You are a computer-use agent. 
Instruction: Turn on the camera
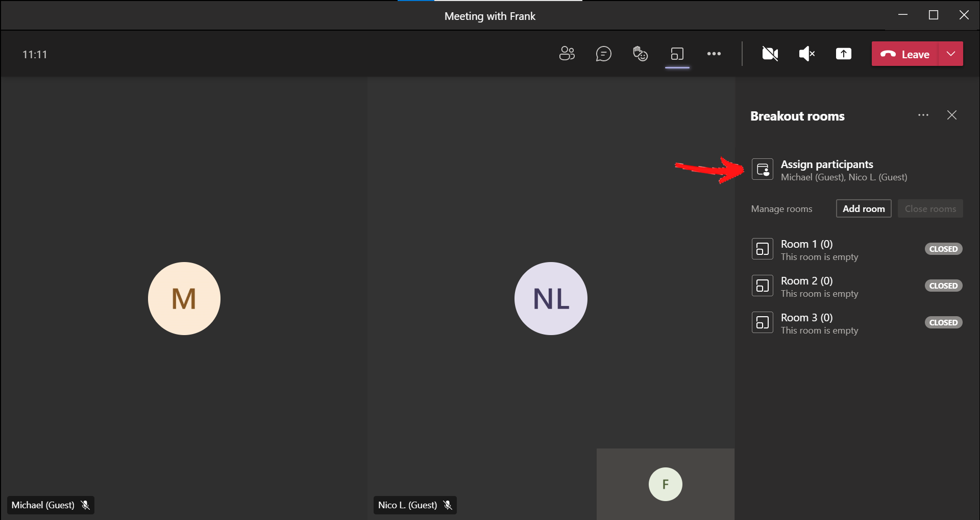pos(770,54)
